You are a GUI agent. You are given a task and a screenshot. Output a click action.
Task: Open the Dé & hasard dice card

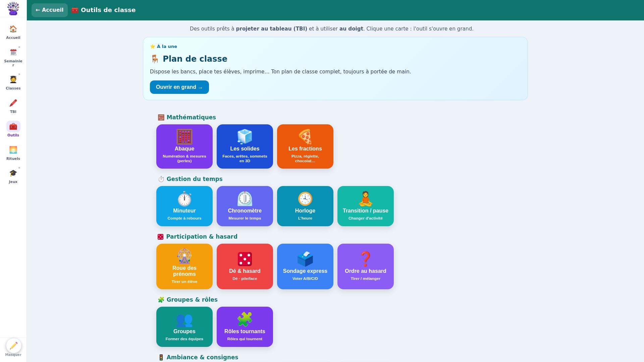click(245, 266)
